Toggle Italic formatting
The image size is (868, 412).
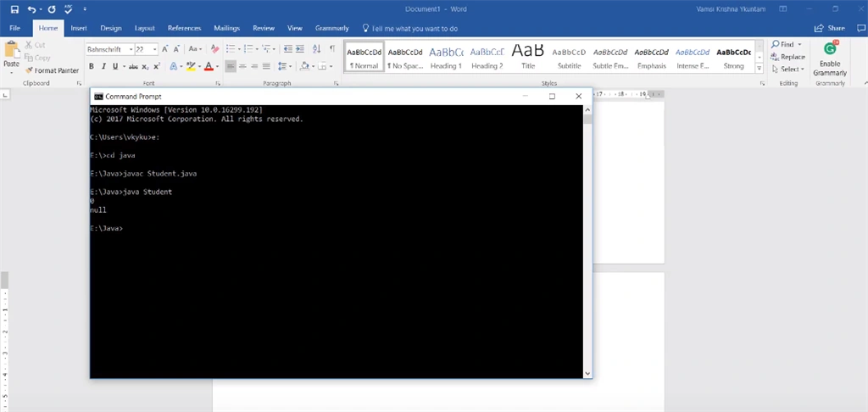pos(103,66)
